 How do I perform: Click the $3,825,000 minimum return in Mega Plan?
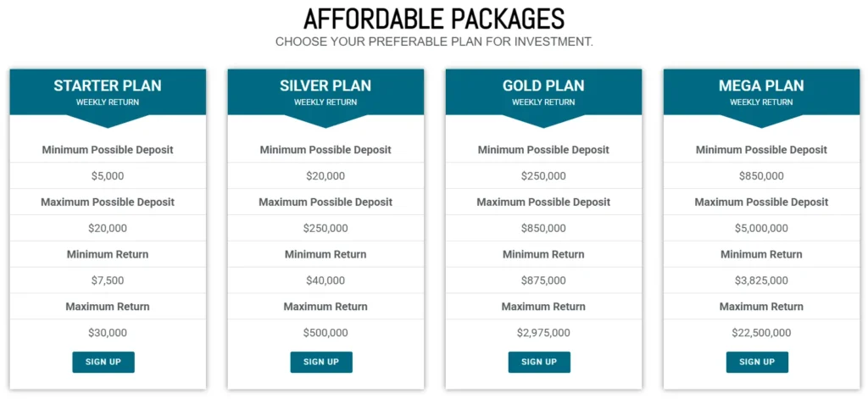(761, 280)
